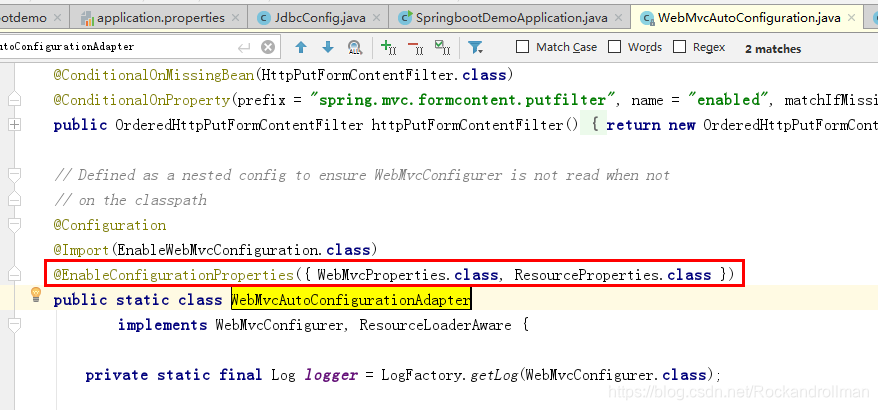Screen dimensions: 878x410
Task: Close the springbootdemo tab
Action: click(x=58, y=17)
